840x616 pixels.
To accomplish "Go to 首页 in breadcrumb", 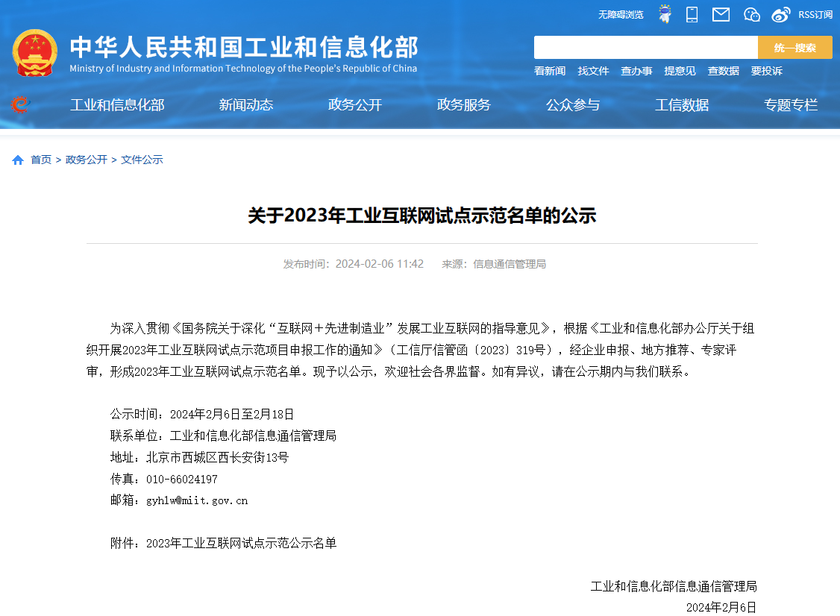I will pyautogui.click(x=41, y=160).
